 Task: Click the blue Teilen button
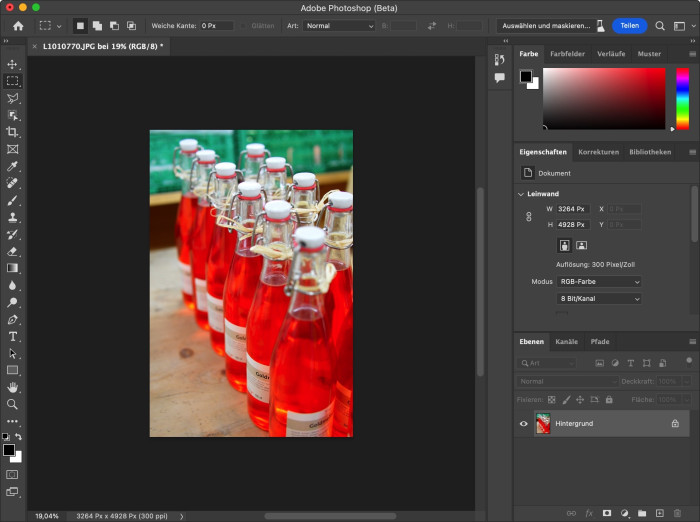click(628, 25)
